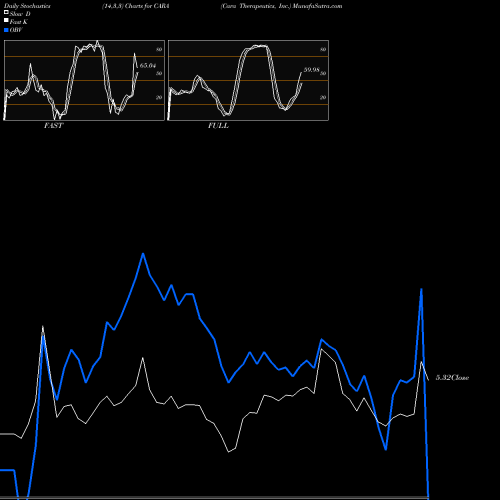Click the 50 axis label in FULL chart
Viewport: 500px width, 500px height.
[x=323, y=73]
